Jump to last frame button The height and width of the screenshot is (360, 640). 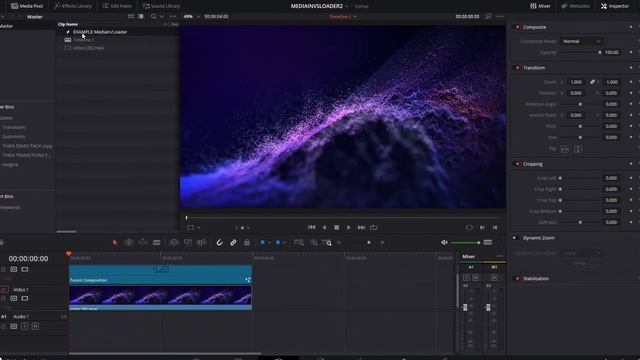tap(361, 227)
